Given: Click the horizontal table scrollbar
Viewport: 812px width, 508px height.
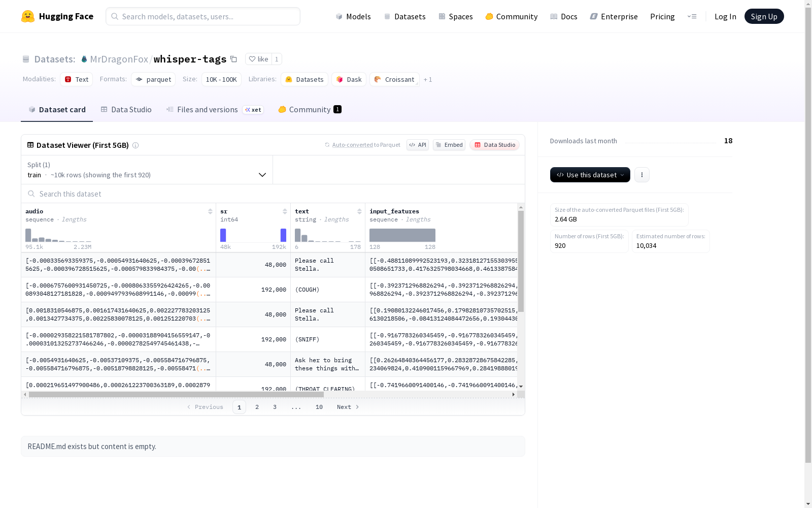Looking at the screenshot, I should tap(176, 394).
